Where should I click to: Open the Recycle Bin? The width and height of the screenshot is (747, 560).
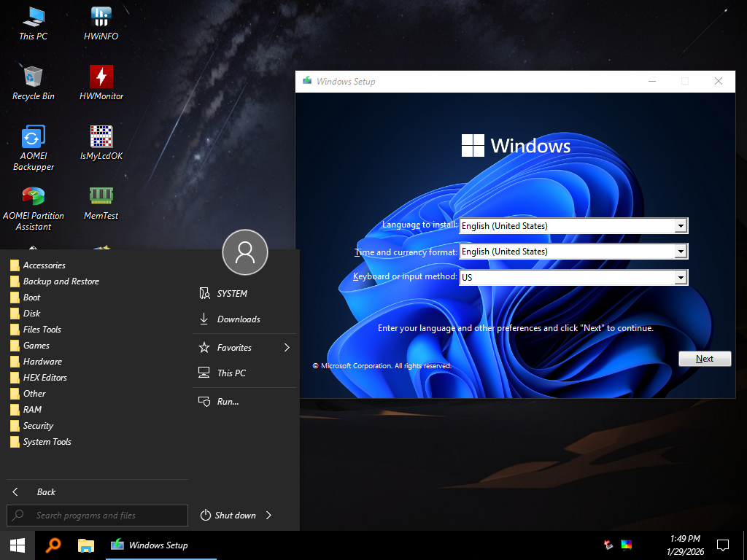(x=33, y=77)
